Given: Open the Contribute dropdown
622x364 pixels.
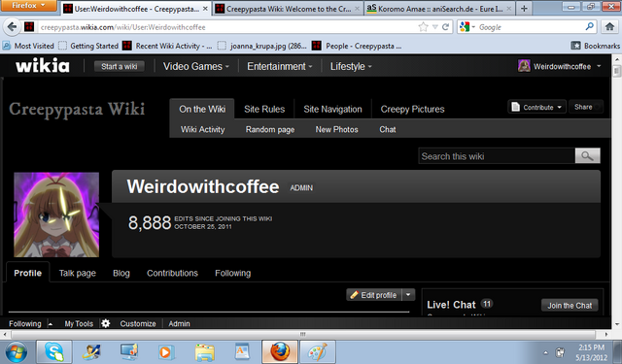Looking at the screenshot, I should coord(536,107).
